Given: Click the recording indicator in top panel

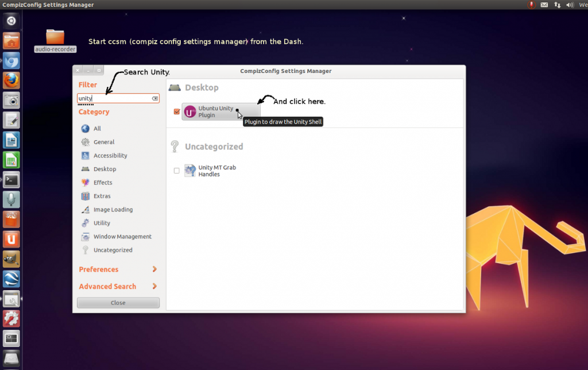Looking at the screenshot, I should tap(531, 5).
